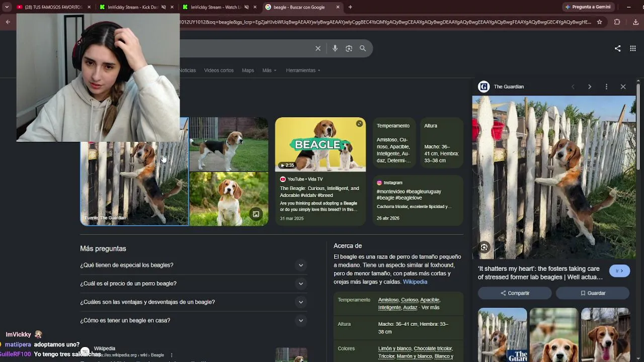The height and width of the screenshot is (362, 644).
Task: Click the Amistoso temperament link
Action: [x=388, y=300]
